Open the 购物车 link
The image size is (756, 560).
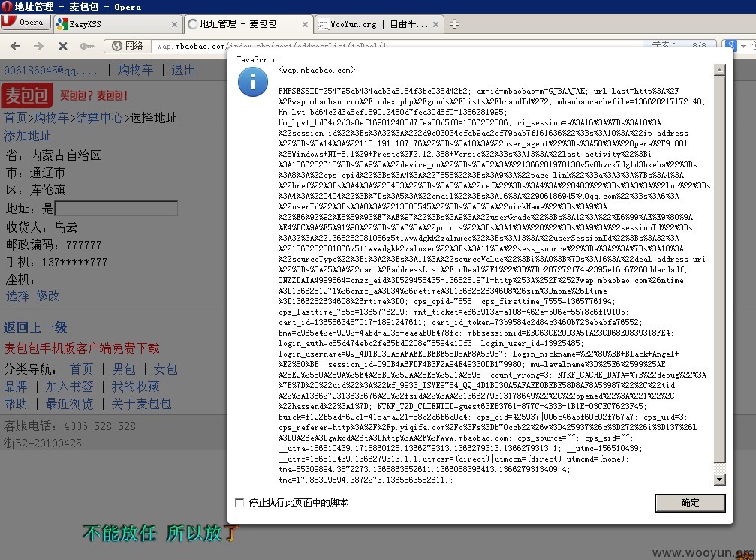135,70
